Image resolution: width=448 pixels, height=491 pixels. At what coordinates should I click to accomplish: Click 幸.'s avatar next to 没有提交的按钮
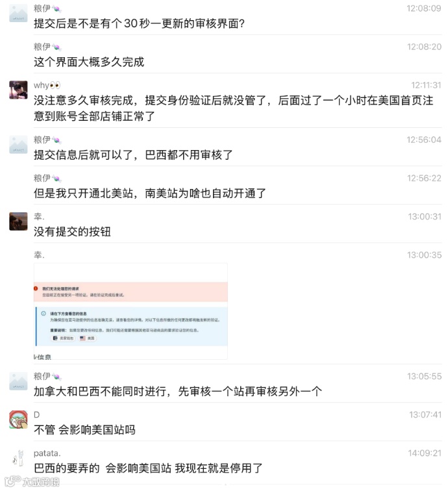18,221
